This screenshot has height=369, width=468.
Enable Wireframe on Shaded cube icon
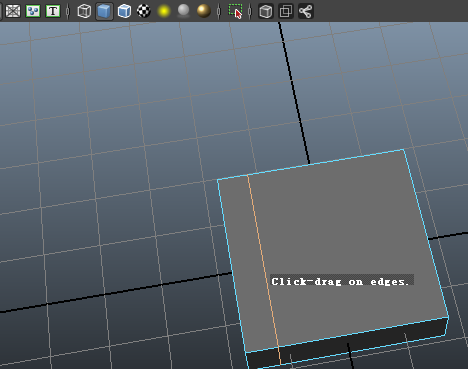[x=124, y=11]
